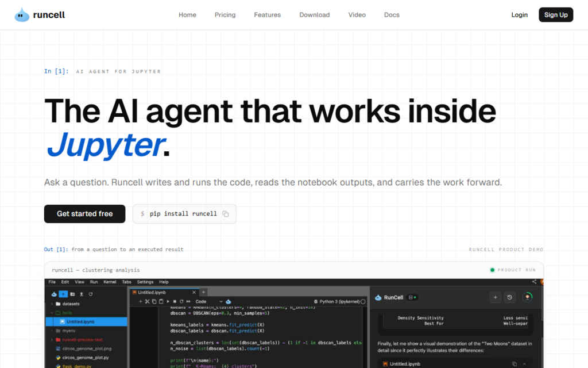588x368 pixels.
Task: Copy the pip install runcell command
Action: click(225, 214)
